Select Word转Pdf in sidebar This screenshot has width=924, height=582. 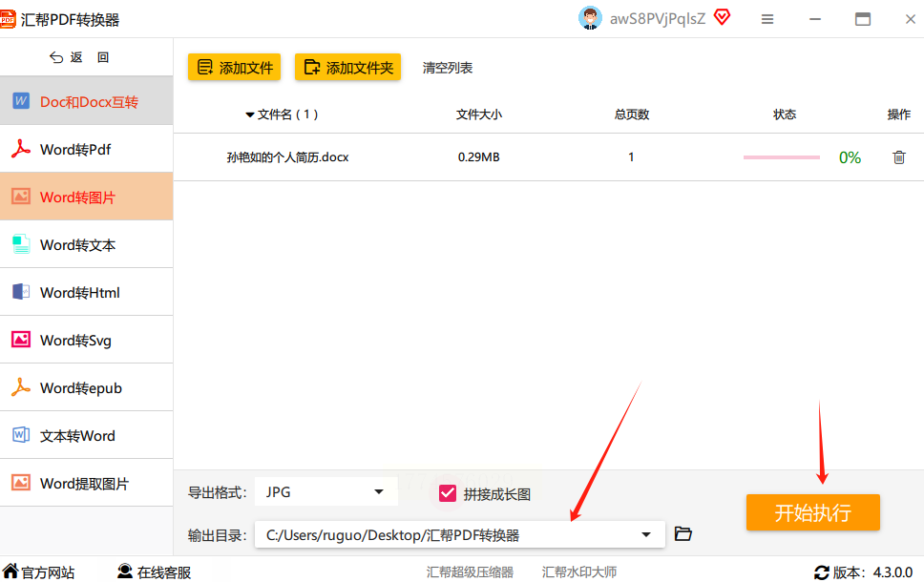click(87, 149)
